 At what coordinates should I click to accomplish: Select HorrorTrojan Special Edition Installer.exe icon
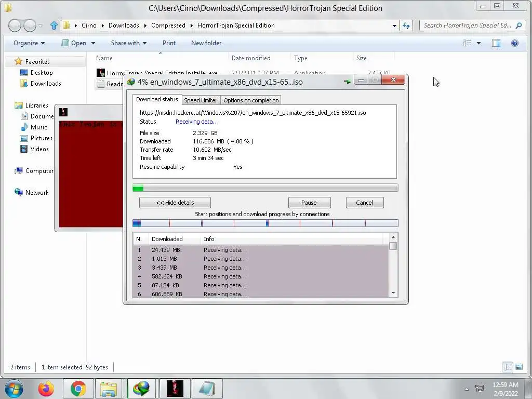point(100,73)
